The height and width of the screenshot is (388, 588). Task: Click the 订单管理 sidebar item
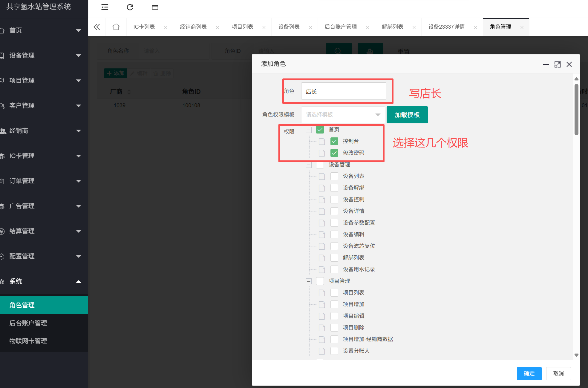[x=44, y=181]
